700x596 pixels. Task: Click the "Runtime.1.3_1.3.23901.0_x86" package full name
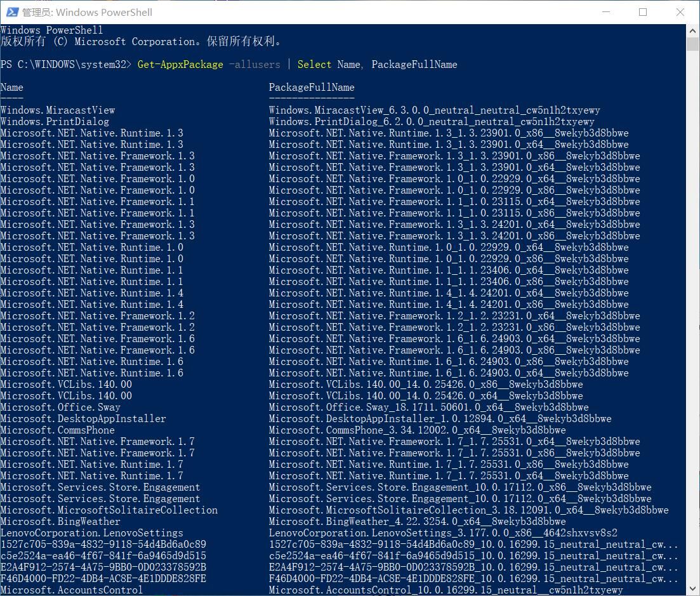tap(449, 133)
